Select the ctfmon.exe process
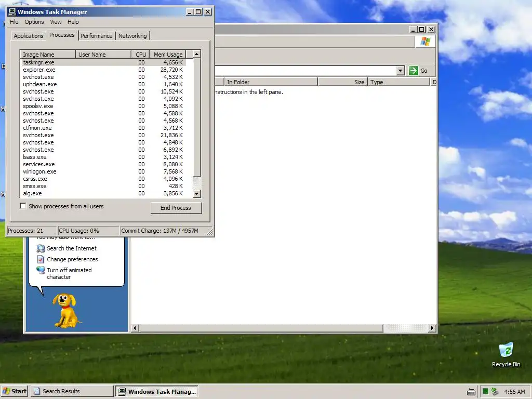Image resolution: width=532 pixels, height=399 pixels. click(103, 128)
